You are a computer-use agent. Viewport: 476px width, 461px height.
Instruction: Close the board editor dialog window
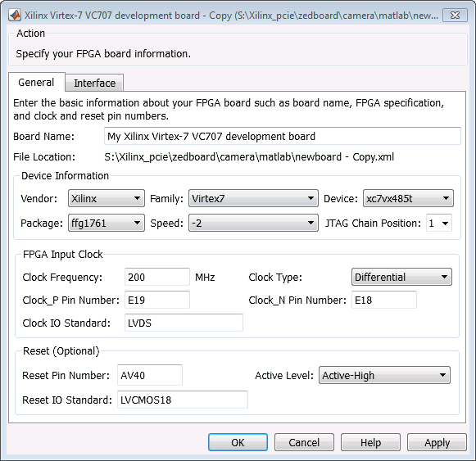[455, 16]
